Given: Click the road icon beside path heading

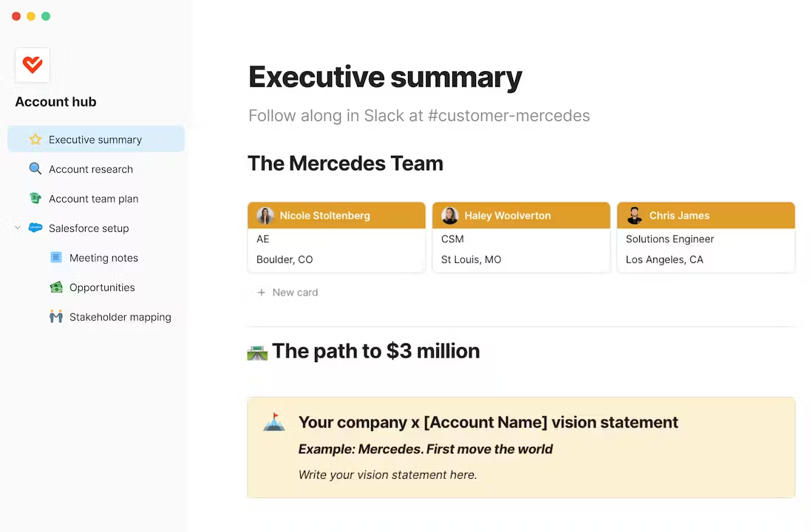Looking at the screenshot, I should [257, 352].
